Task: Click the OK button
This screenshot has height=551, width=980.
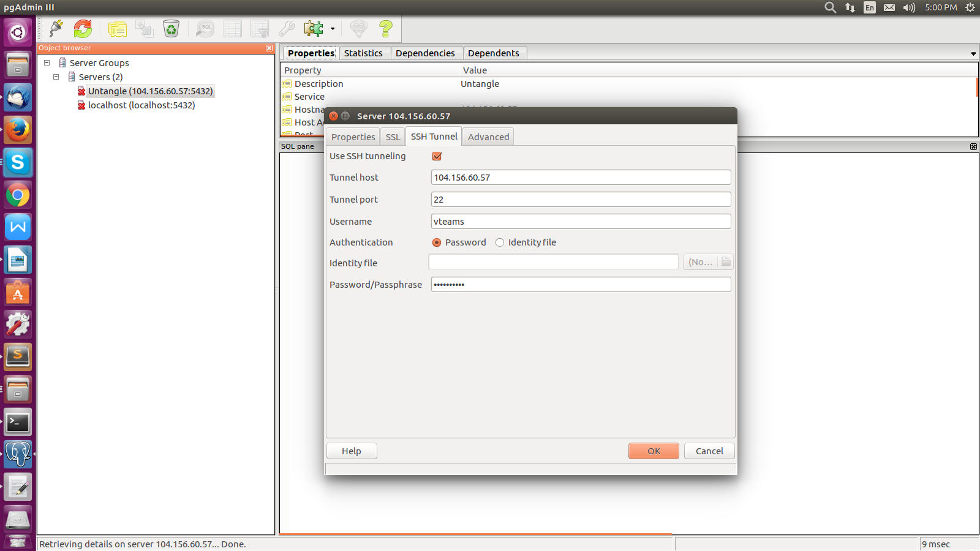Action: (x=654, y=451)
